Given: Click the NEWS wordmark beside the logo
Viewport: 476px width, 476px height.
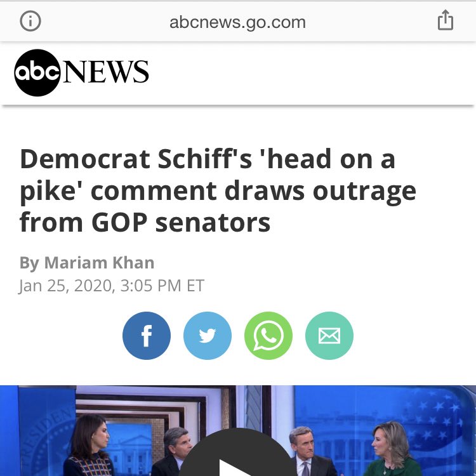Looking at the screenshot, I should tap(105, 72).
